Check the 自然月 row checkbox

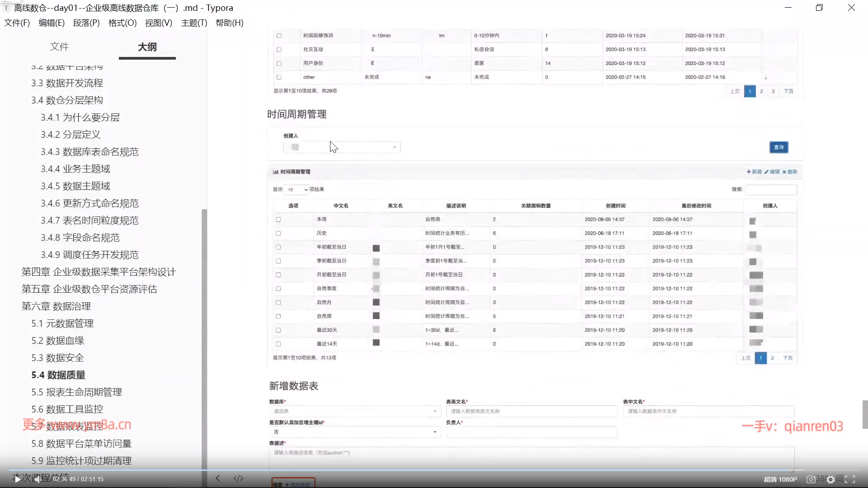pos(278,302)
